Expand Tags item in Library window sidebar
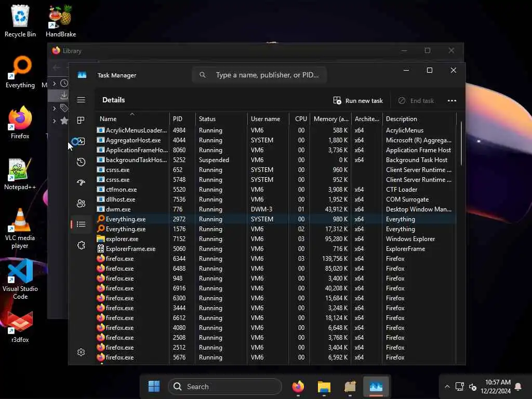The width and height of the screenshot is (532, 399). coord(54,108)
